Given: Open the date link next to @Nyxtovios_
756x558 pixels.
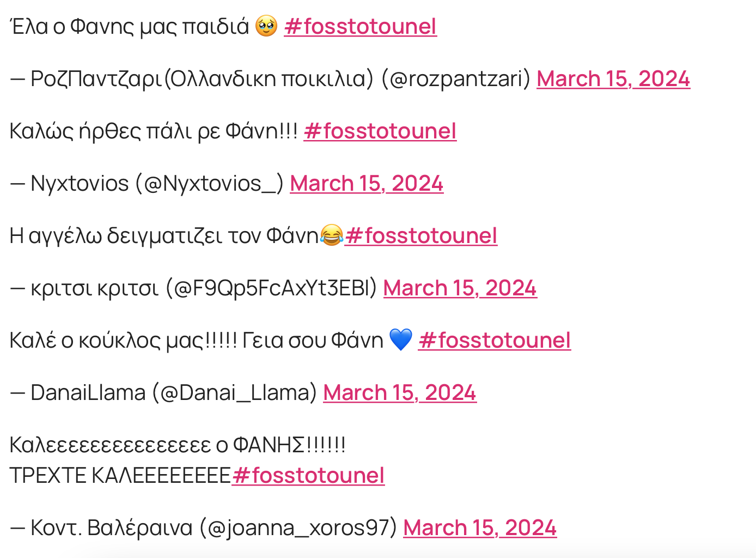Looking at the screenshot, I should click(366, 183).
